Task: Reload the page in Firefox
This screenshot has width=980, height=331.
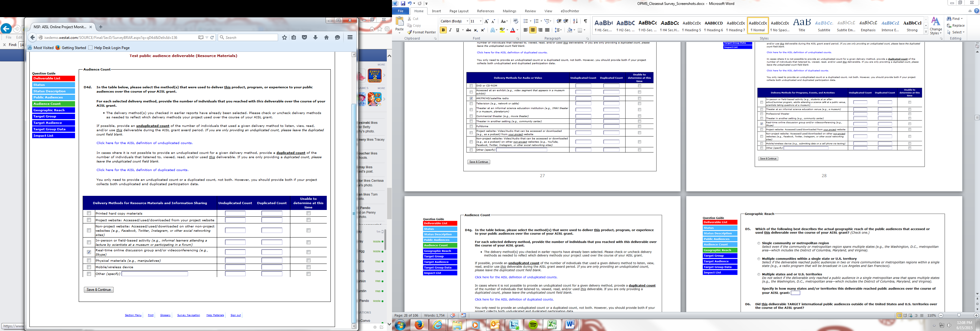Action: tap(212, 37)
